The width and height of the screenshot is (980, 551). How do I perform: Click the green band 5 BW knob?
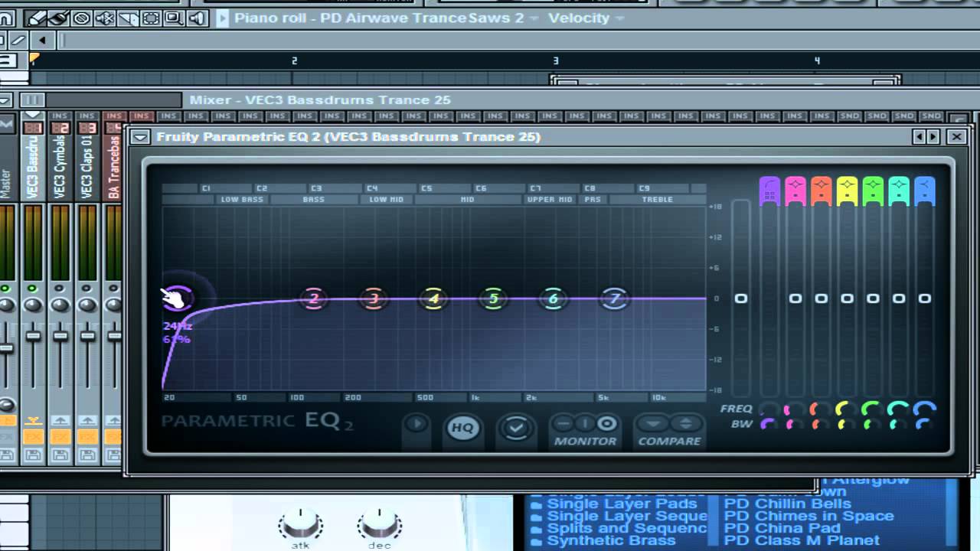(x=873, y=423)
